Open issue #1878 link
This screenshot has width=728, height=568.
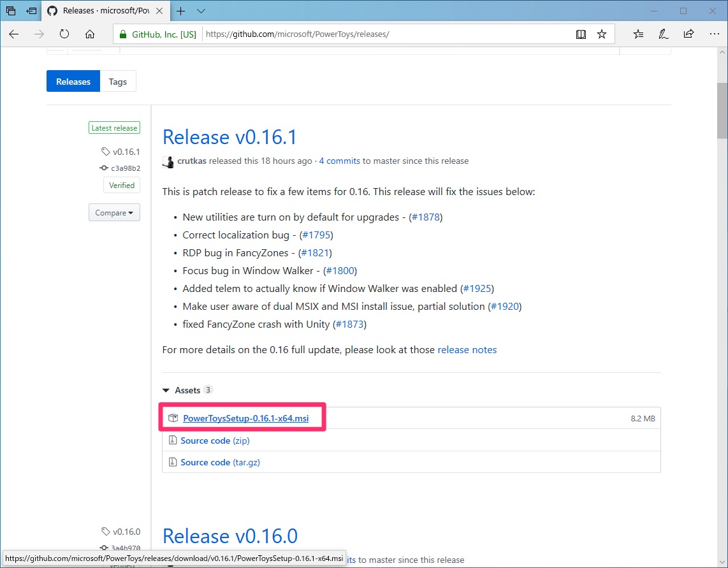pyautogui.click(x=426, y=217)
